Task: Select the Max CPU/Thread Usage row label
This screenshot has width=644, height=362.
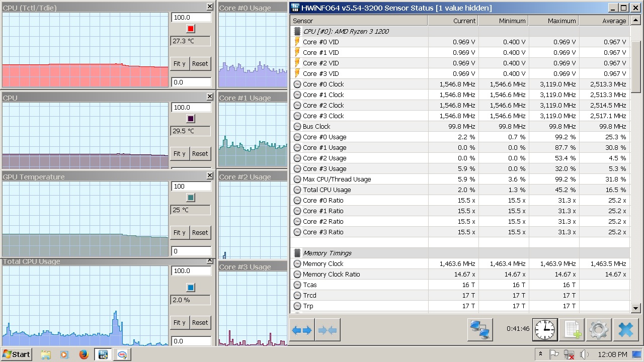Action: point(337,179)
